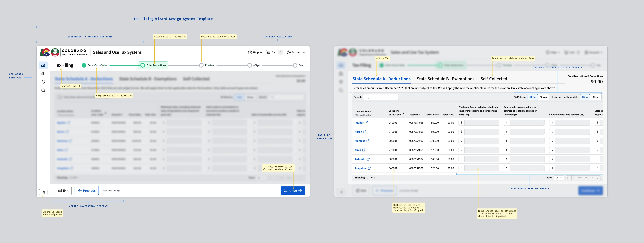The height and width of the screenshot is (243, 644).
Task: Show $0 Returns rows
Action: (x=543, y=97)
